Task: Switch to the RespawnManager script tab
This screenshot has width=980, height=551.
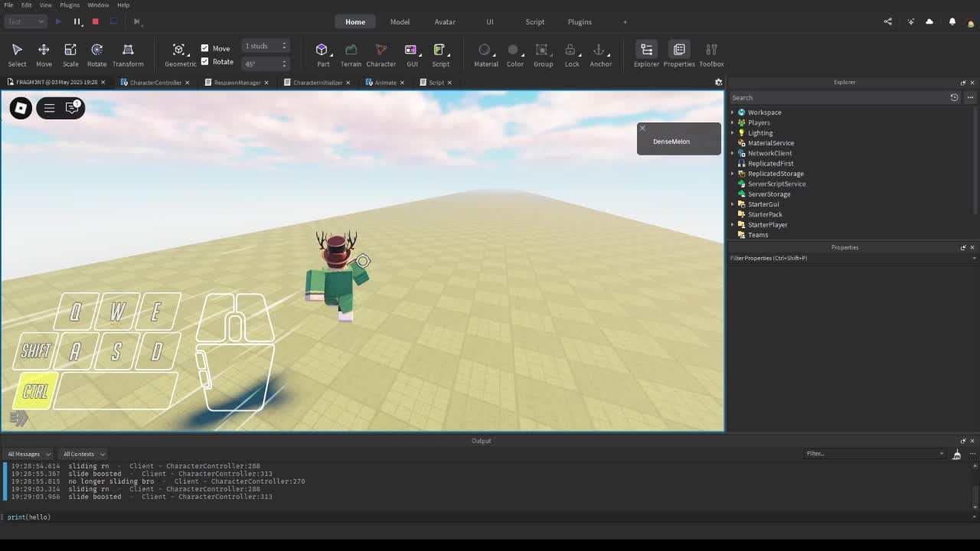Action: 237,83
